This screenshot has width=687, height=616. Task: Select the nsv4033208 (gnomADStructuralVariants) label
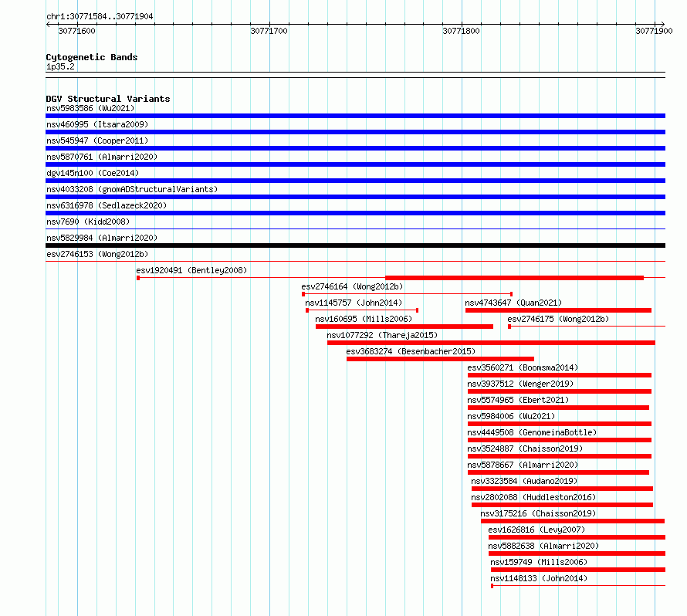coord(132,189)
